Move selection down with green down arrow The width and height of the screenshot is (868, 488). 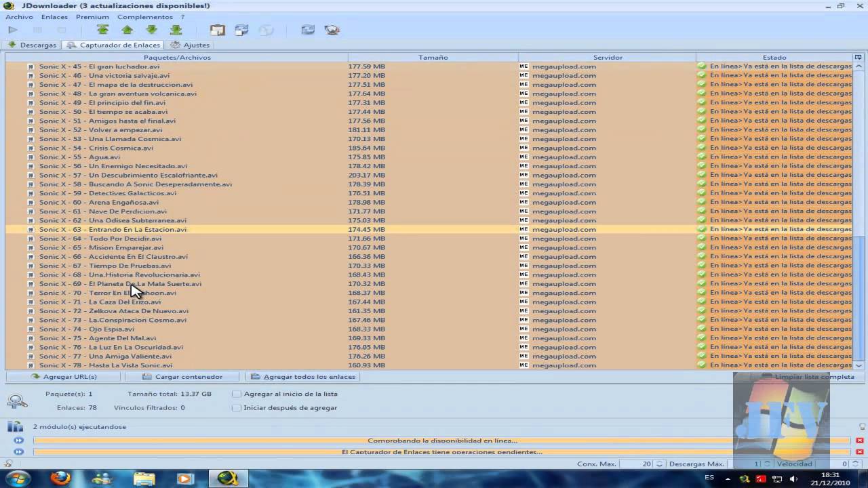[151, 30]
